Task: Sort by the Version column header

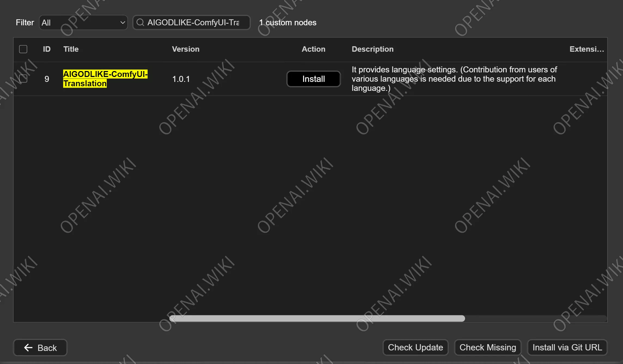Action: click(186, 49)
